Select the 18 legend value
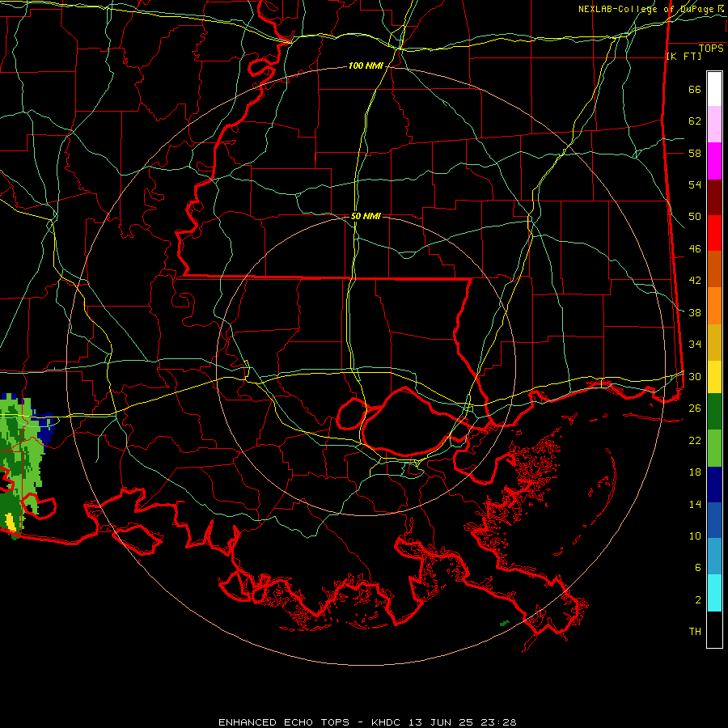The width and height of the screenshot is (728, 728). [695, 472]
